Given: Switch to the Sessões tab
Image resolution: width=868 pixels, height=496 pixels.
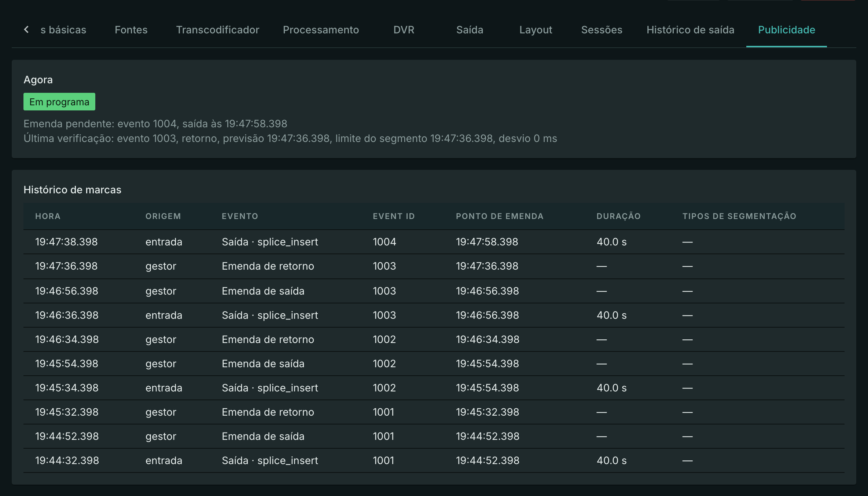Looking at the screenshot, I should click(x=602, y=30).
